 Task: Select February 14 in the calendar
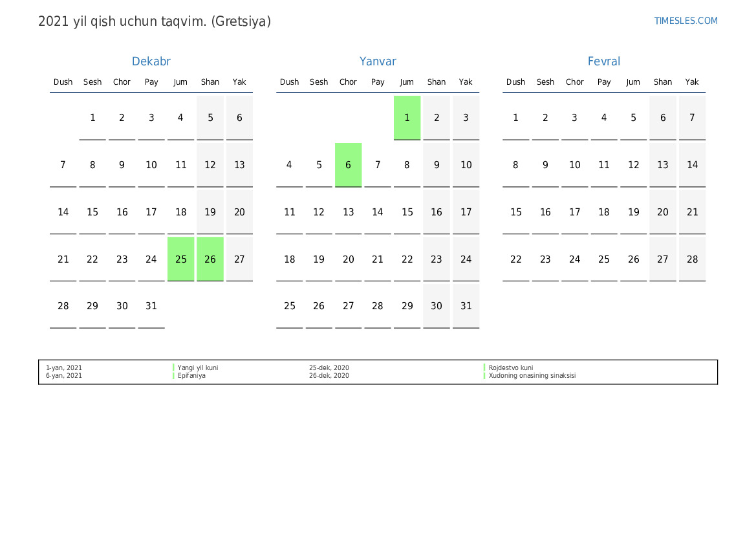click(693, 165)
